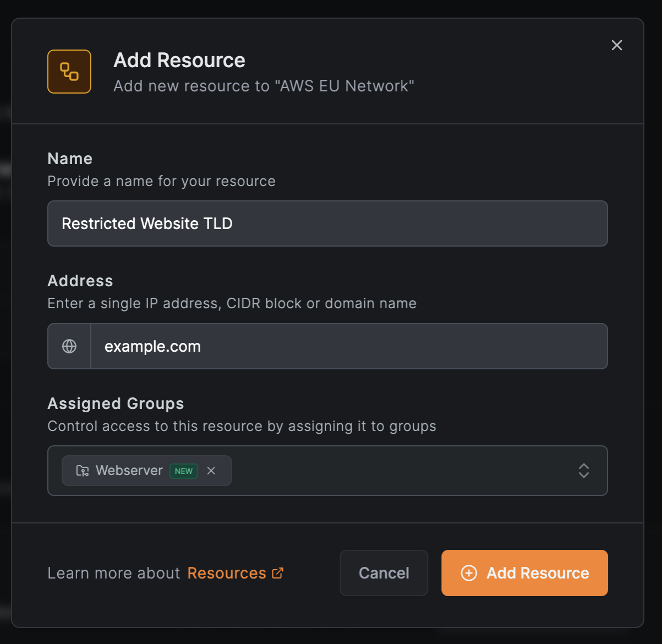
Task: Click the globe icon beside the address field
Action: point(69,346)
